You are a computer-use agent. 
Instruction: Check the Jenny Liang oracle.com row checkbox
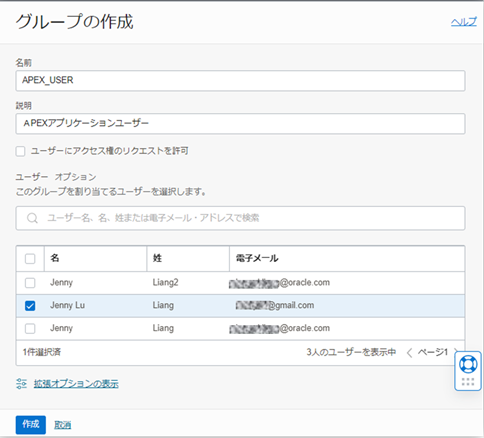click(30, 328)
